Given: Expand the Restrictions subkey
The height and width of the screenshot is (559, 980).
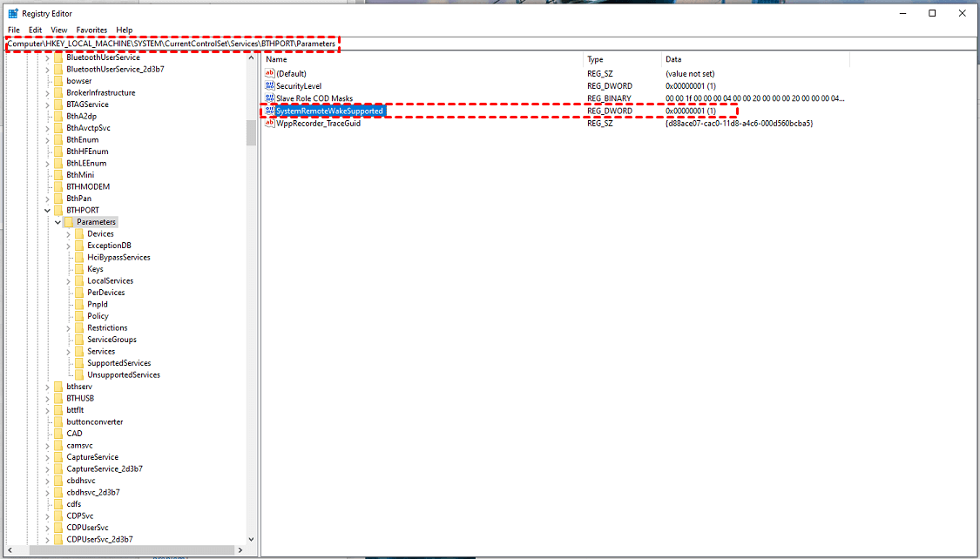Looking at the screenshot, I should (68, 328).
